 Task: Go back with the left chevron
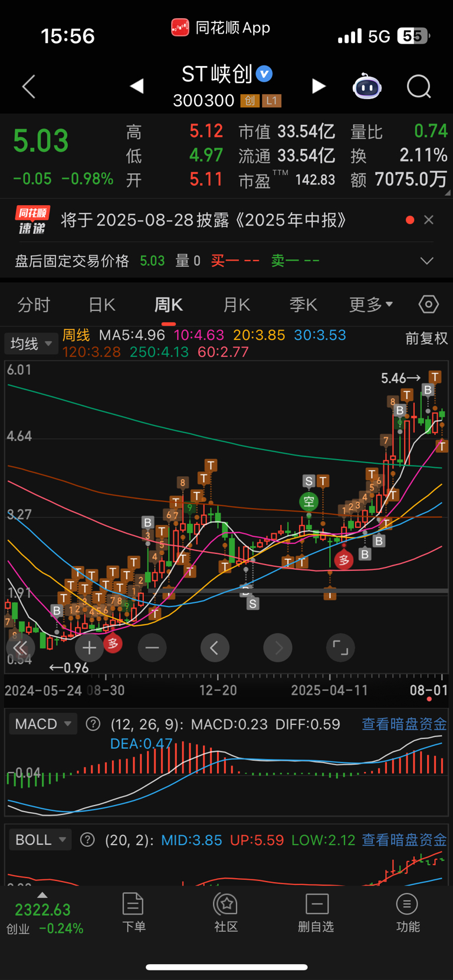(29, 87)
